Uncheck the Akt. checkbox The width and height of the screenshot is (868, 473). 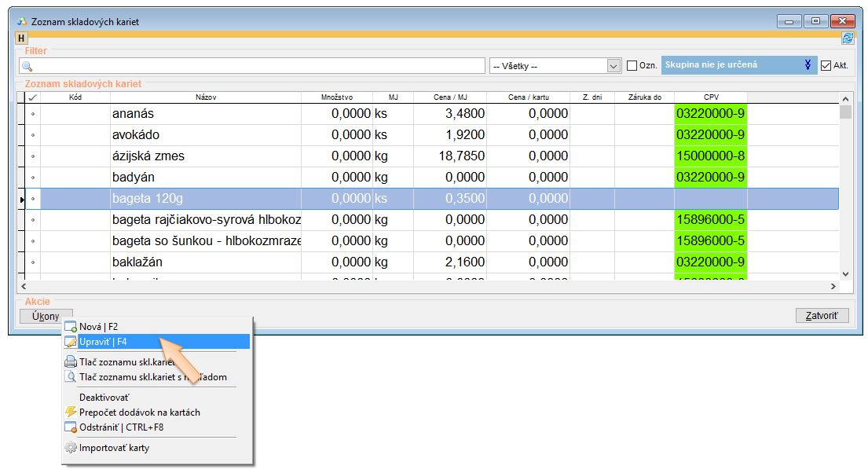pyautogui.click(x=825, y=66)
